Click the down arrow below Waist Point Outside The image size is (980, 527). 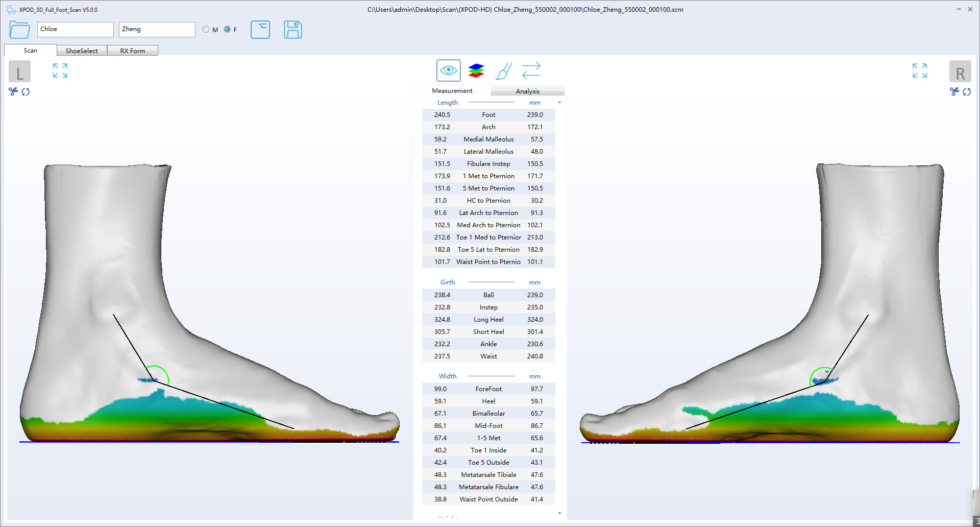tap(559, 513)
